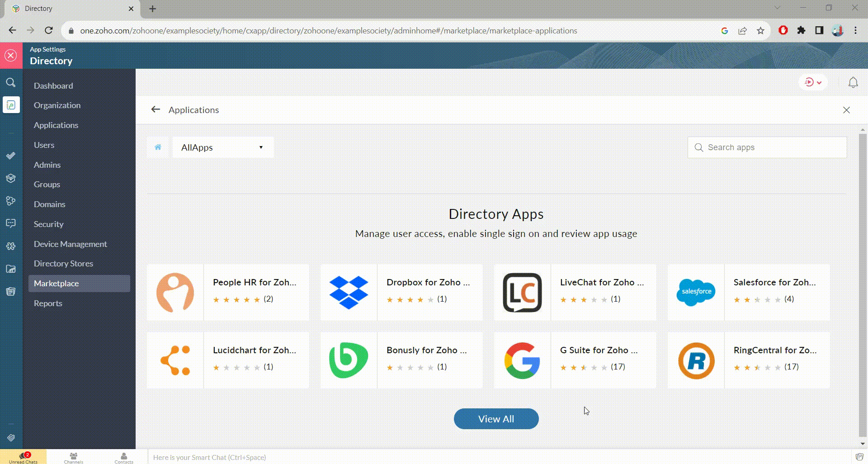Open the notifications bell icon
The image size is (868, 464).
[853, 83]
